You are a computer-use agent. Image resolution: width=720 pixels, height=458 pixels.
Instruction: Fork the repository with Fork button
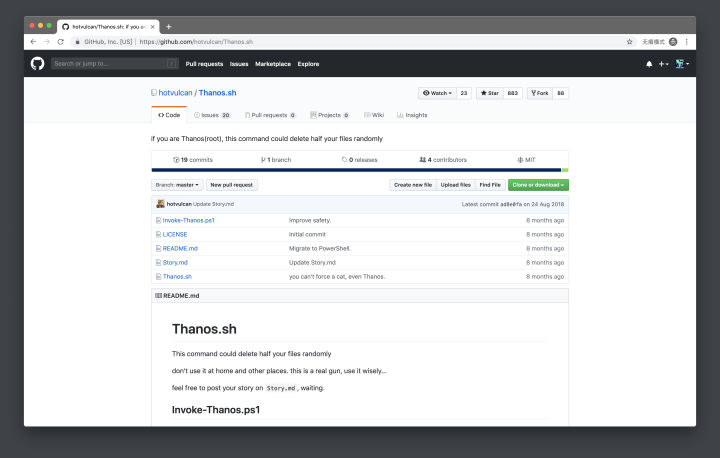(540, 93)
